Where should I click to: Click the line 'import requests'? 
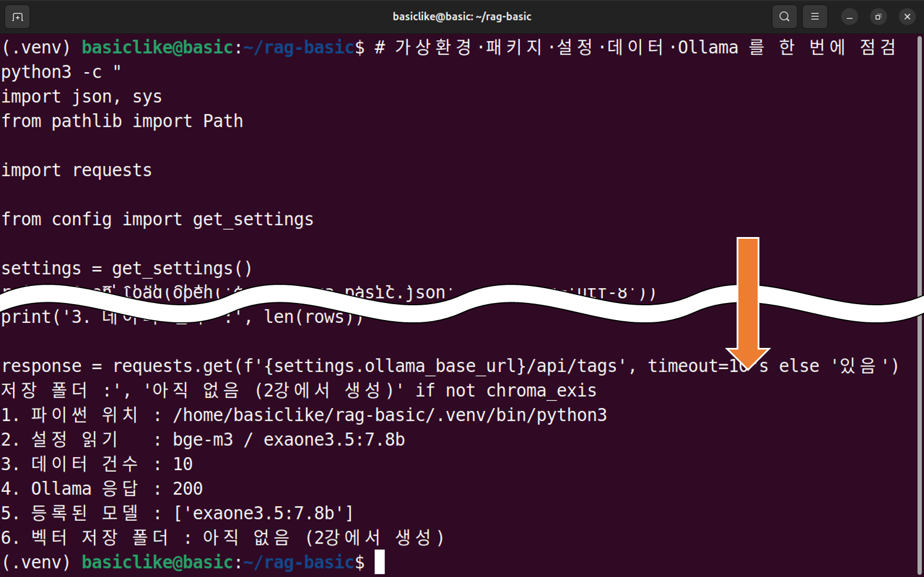[x=77, y=170]
